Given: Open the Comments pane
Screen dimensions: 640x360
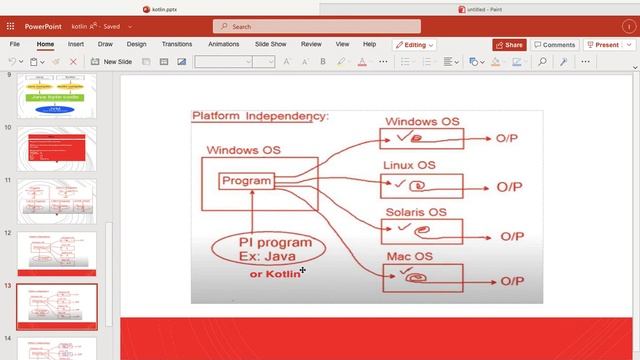Looking at the screenshot, I should tap(555, 45).
